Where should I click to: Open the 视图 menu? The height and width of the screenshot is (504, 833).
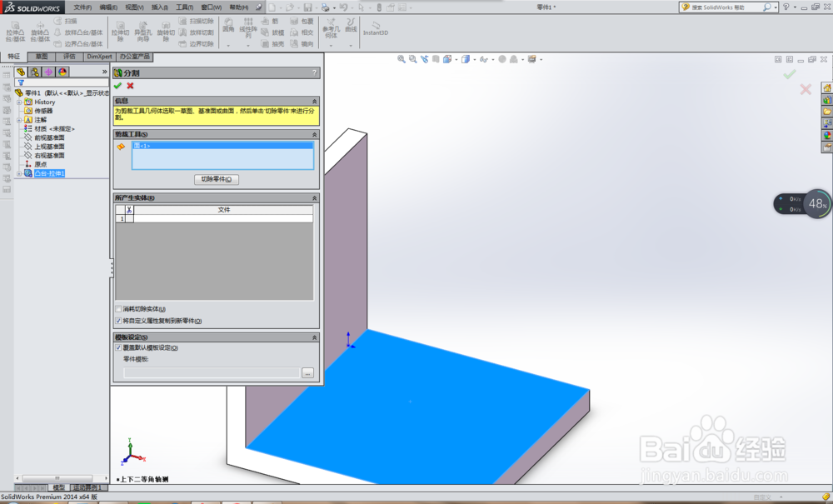[x=134, y=7]
